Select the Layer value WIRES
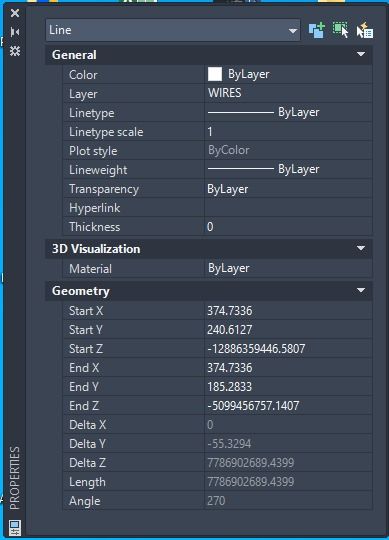Viewport: 389px width, 540px height. pos(224,93)
